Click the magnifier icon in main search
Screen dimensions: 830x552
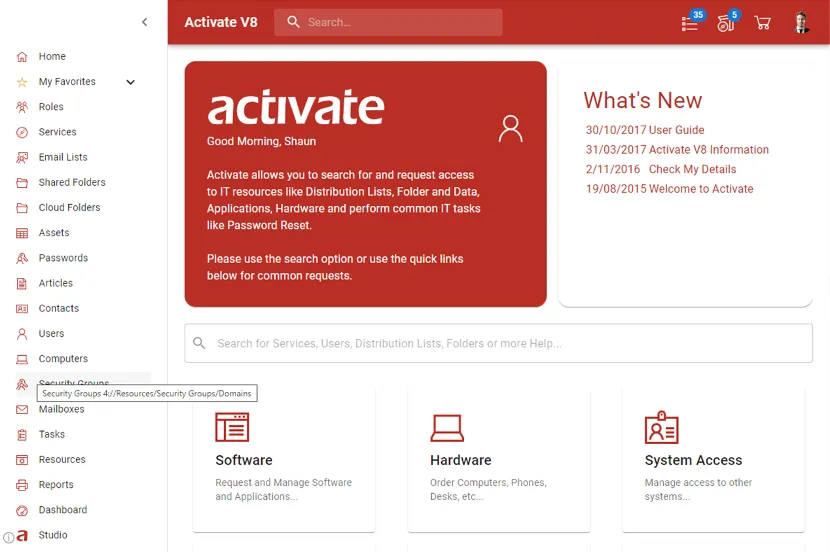[x=199, y=343]
